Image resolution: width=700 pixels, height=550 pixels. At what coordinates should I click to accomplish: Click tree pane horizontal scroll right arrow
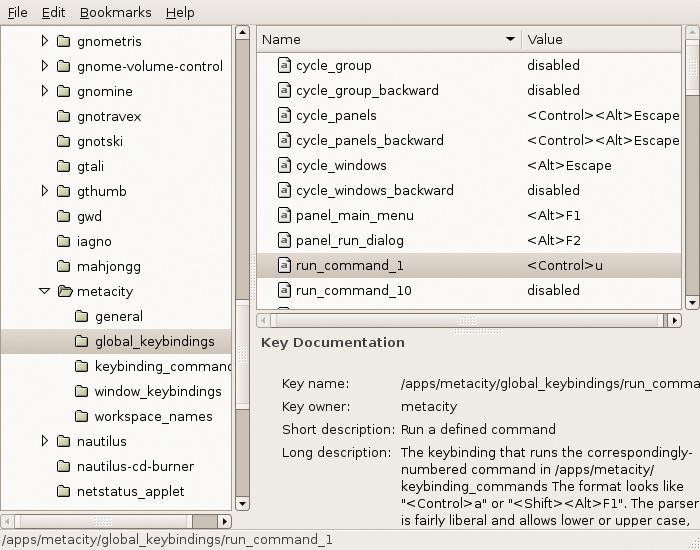click(x=225, y=521)
